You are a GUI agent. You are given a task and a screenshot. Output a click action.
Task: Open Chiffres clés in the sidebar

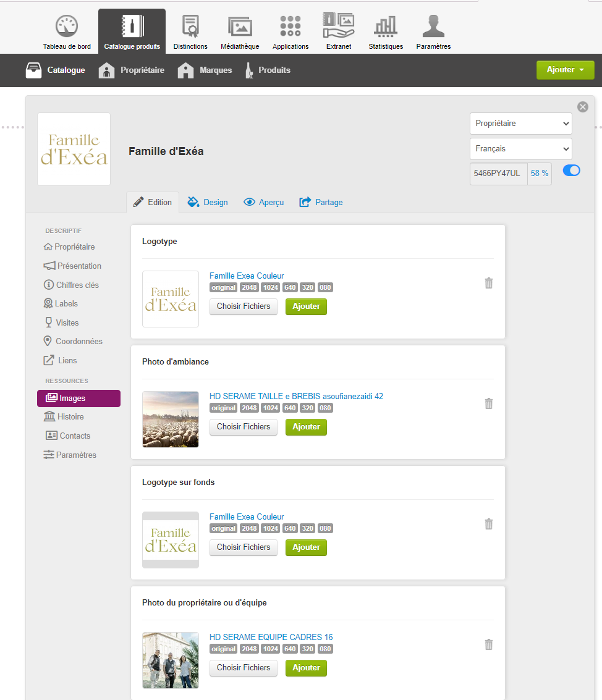point(71,285)
